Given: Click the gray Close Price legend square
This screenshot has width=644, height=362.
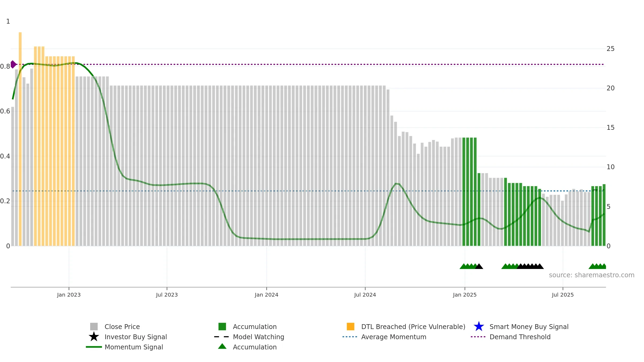Looking at the screenshot, I should (x=94, y=327).
